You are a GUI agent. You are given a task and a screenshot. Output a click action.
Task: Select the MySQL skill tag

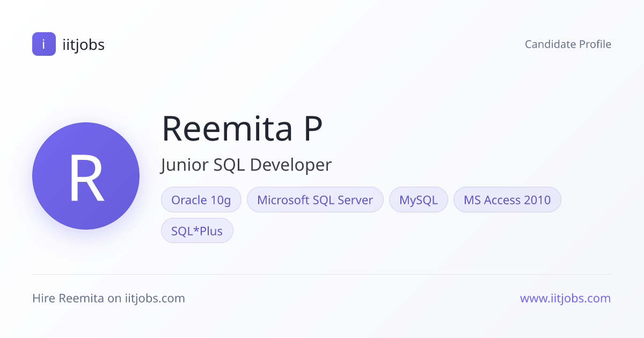tap(419, 200)
